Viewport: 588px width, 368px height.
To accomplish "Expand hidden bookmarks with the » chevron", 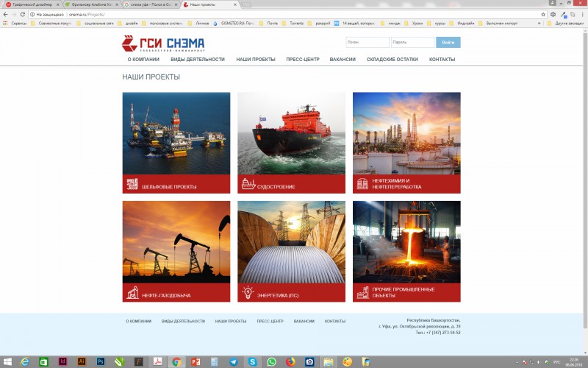I will tap(539, 24).
